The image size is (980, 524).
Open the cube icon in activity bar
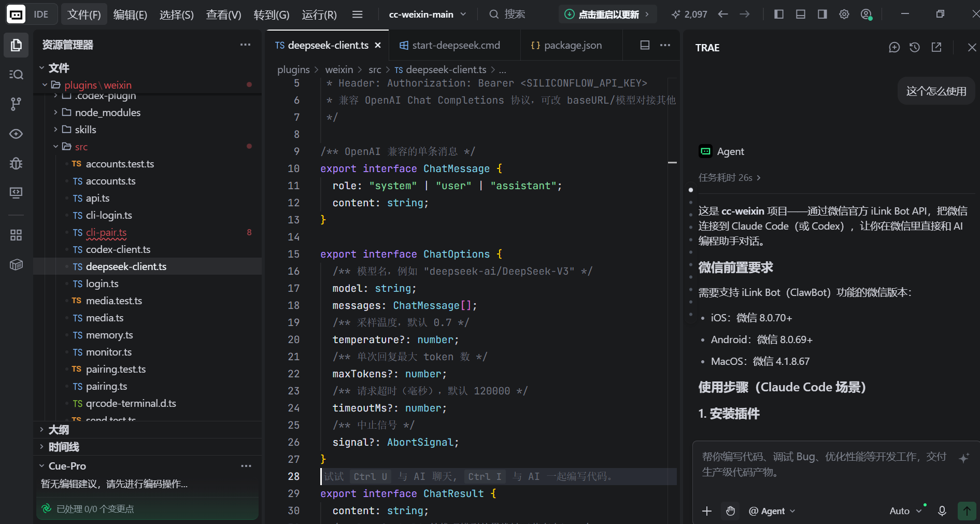pyautogui.click(x=16, y=265)
